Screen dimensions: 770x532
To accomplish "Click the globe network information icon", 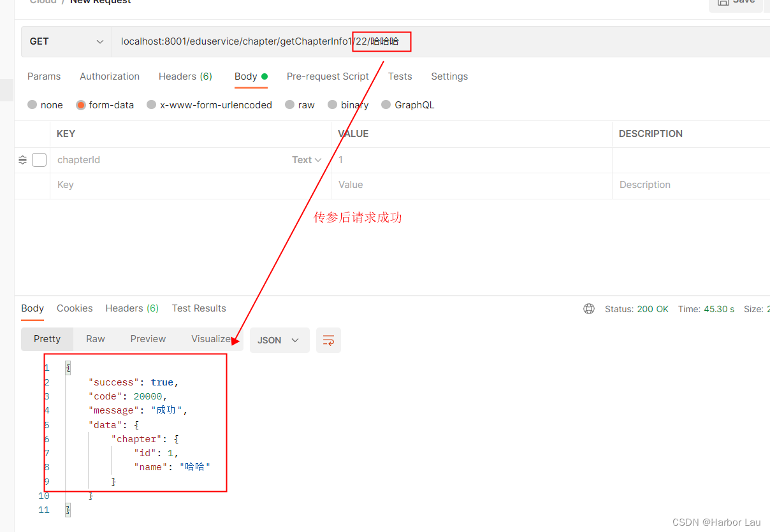I will pos(588,308).
